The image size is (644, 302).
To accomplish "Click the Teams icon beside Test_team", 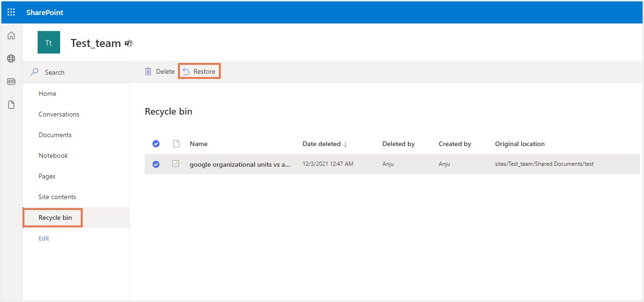I will pyautogui.click(x=129, y=43).
